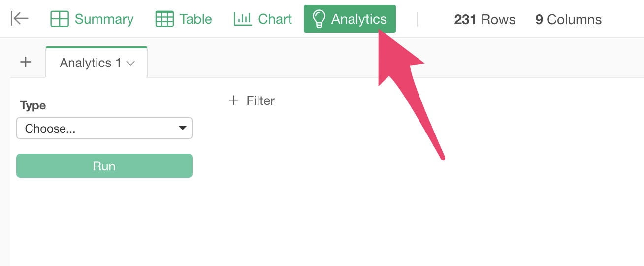Click the Type field label
Image resolution: width=644 pixels, height=266 pixels.
coord(33,105)
